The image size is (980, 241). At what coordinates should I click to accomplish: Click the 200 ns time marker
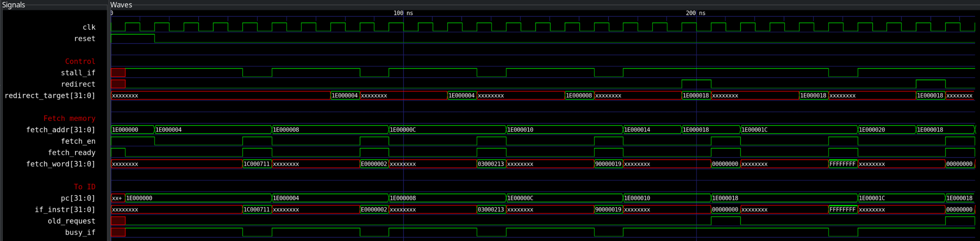click(695, 13)
